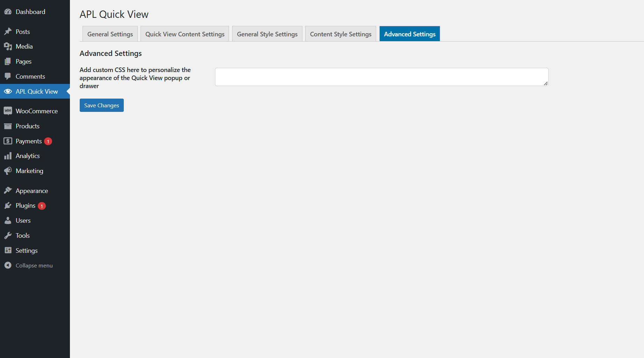Click the Products archive box icon

click(8, 126)
